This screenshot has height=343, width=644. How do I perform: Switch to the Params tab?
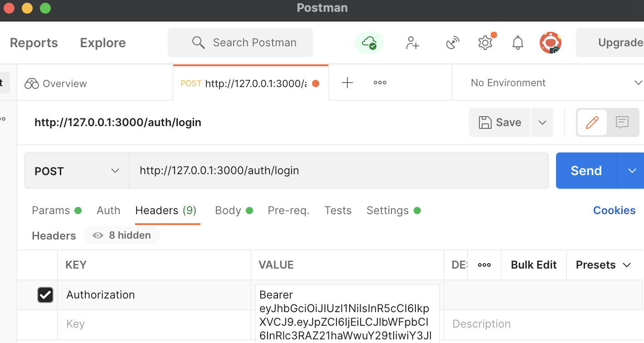tap(56, 211)
